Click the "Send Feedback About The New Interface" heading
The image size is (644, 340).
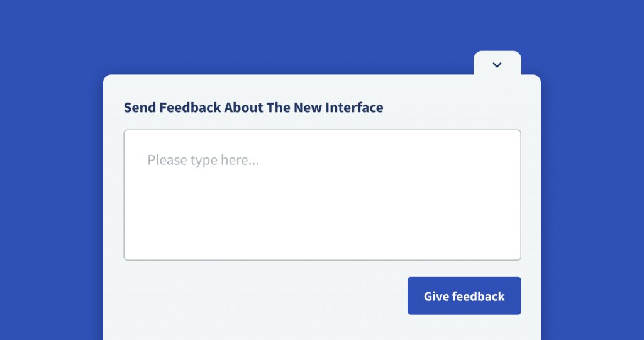coord(253,107)
